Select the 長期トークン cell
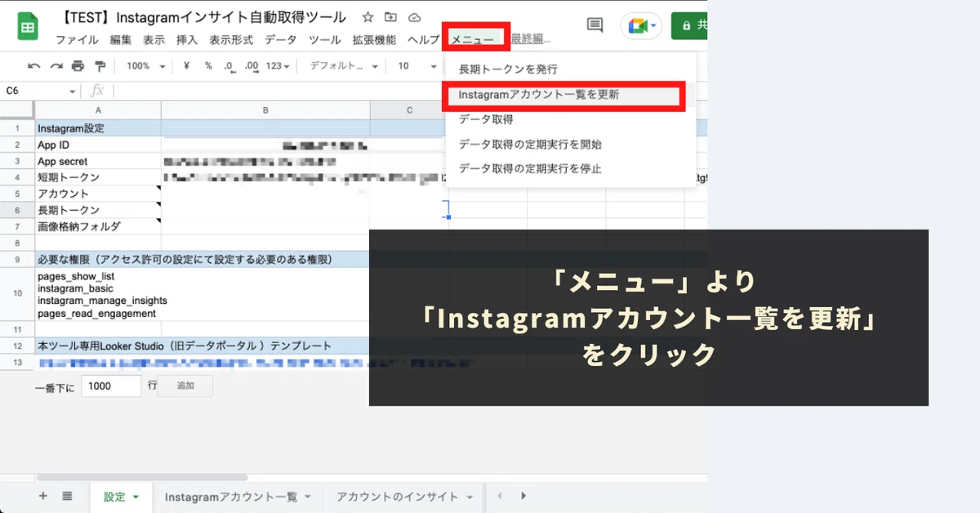Viewport: 980px width, 513px height. [x=98, y=210]
